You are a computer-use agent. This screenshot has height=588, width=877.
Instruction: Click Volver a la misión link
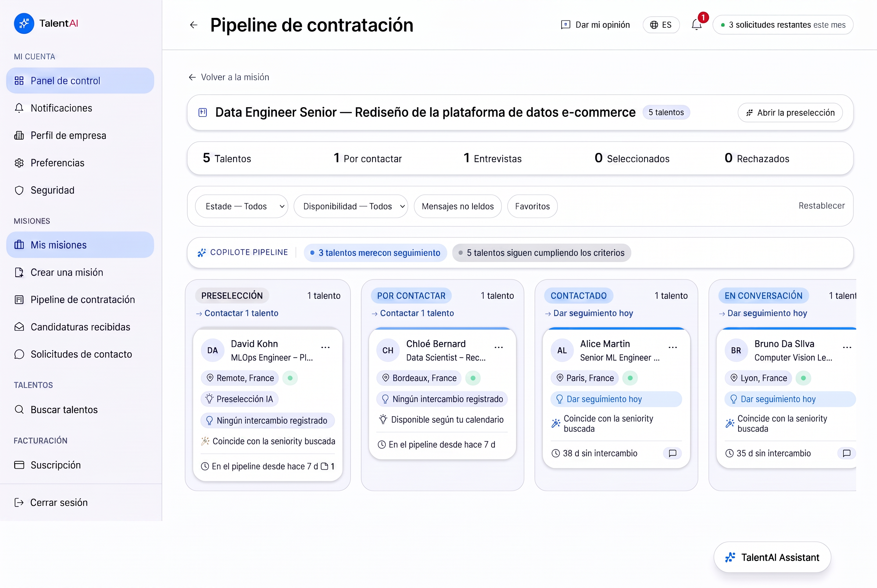point(229,77)
